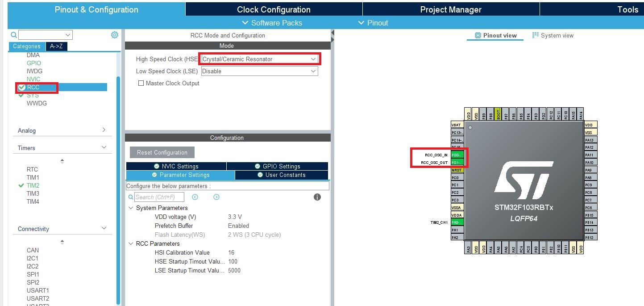Switch to System view
This screenshot has width=644, height=306.
point(553,35)
